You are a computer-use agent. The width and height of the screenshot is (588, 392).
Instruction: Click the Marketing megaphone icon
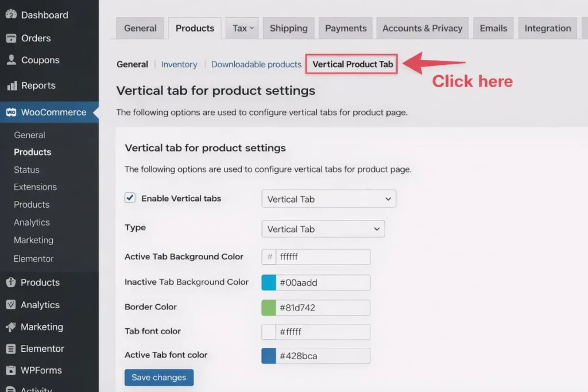tap(11, 327)
